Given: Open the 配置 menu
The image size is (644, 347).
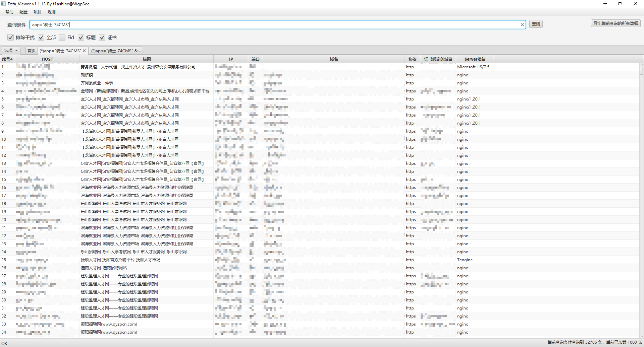Looking at the screenshot, I should pos(23,12).
